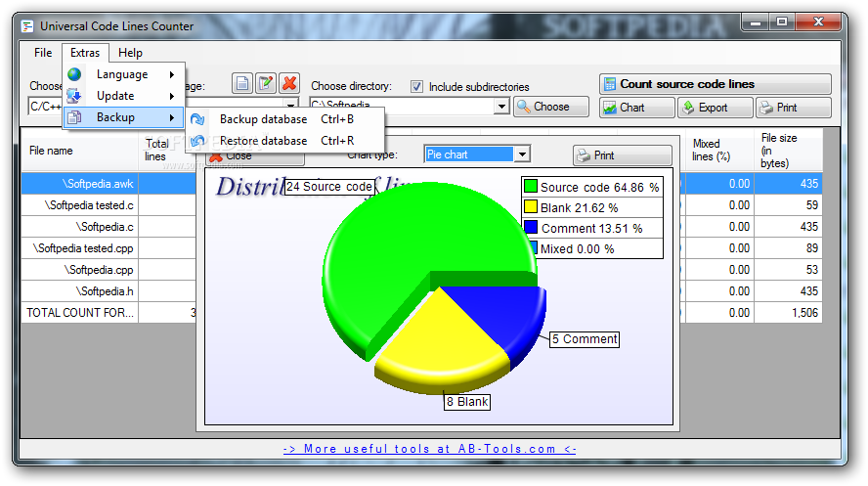The width and height of the screenshot is (868, 486).
Task: Select the \Softpedia.awk row
Action: coord(81,184)
